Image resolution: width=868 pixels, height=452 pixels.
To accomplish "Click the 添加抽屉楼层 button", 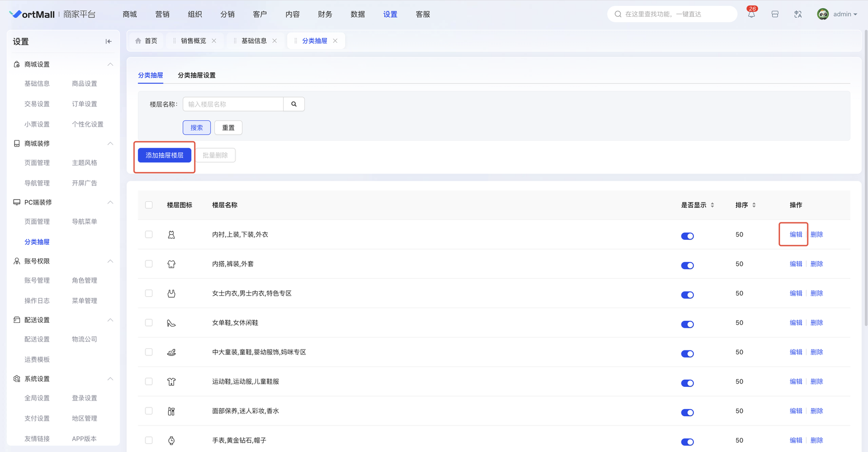I will (164, 155).
